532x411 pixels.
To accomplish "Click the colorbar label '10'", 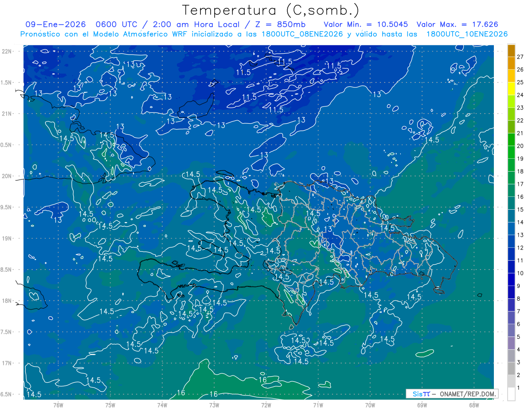I will [520, 273].
